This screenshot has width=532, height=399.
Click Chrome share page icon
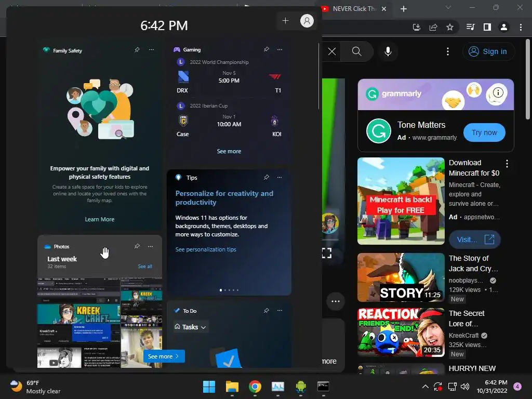coord(433,27)
